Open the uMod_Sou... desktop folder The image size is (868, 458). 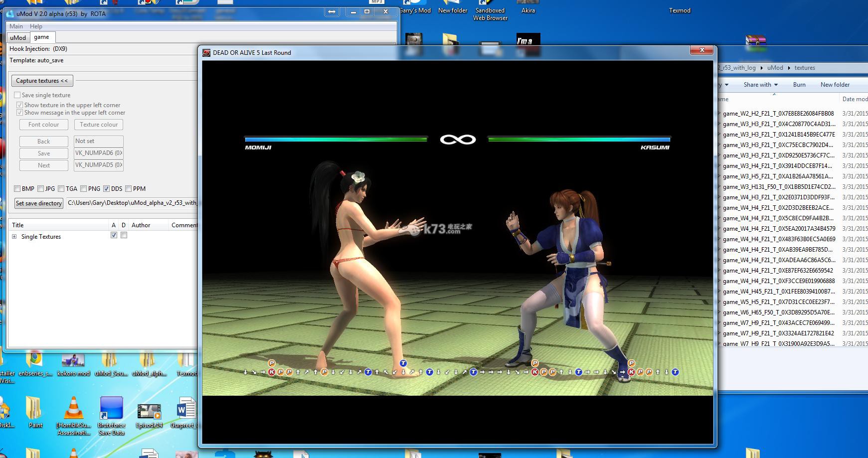point(111,364)
